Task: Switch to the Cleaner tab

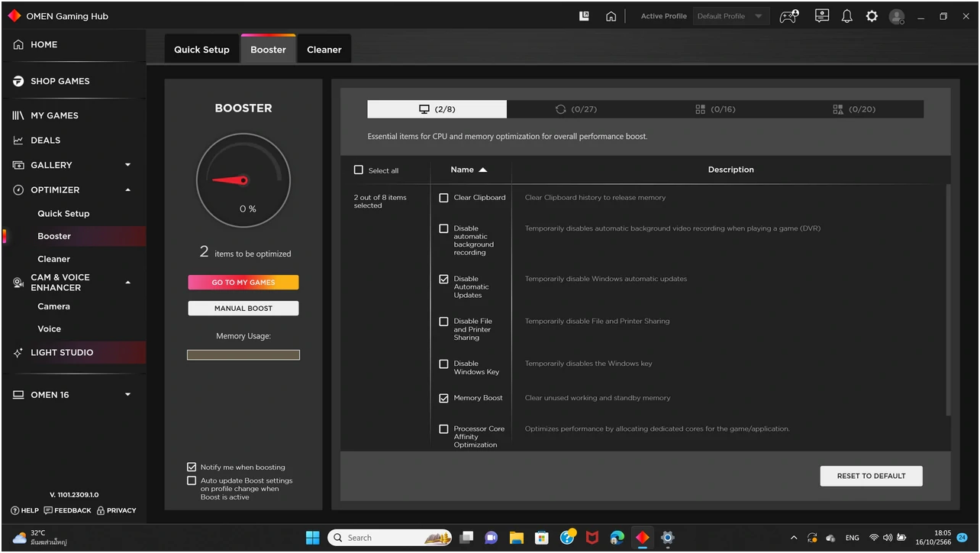Action: [x=324, y=50]
